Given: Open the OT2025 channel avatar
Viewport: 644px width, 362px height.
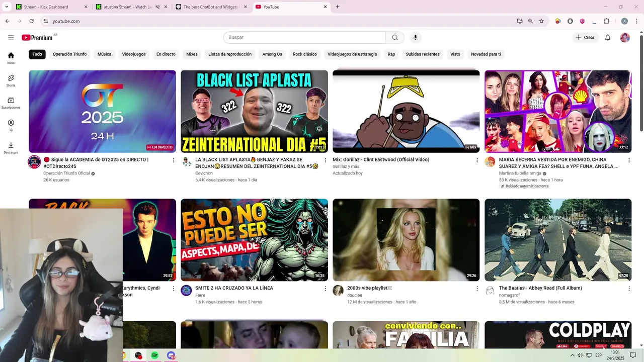Looking at the screenshot, I should [34, 162].
